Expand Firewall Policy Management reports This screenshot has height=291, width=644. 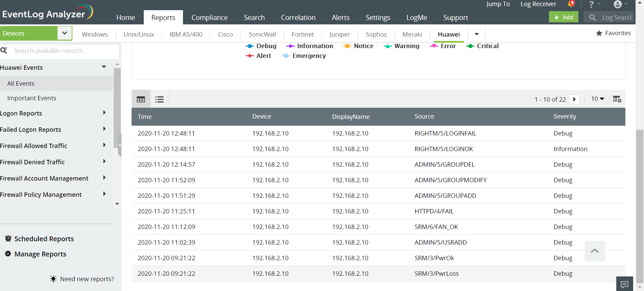[105, 194]
